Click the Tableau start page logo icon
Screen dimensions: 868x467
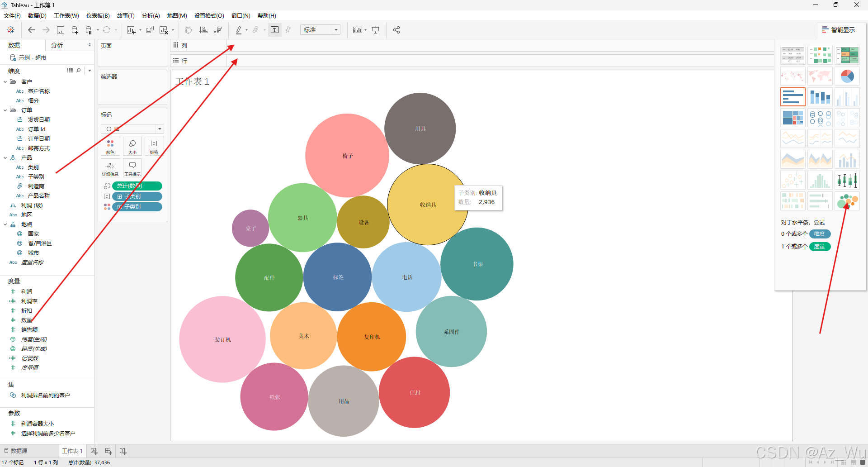[11, 30]
